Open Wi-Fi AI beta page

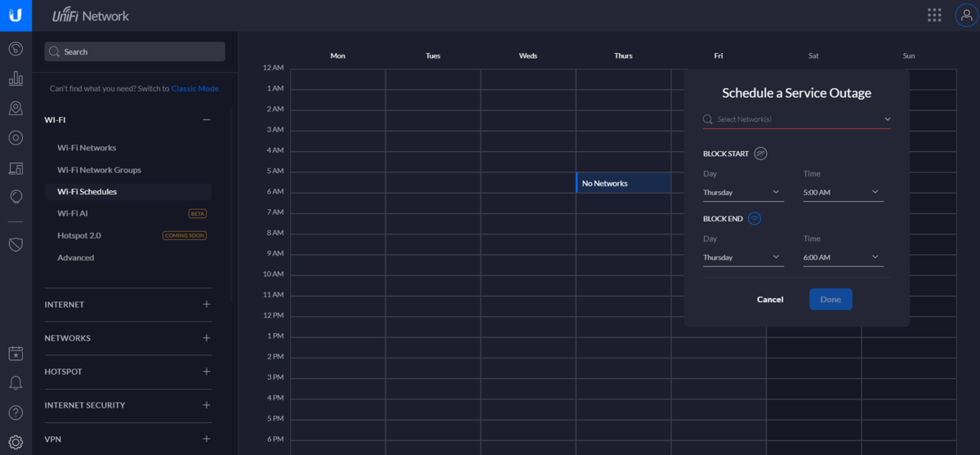coord(73,213)
